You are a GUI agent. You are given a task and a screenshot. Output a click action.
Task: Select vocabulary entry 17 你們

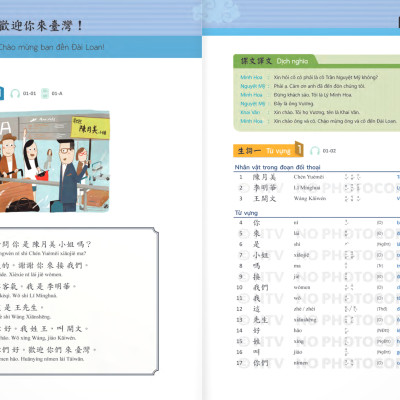pos(317,363)
